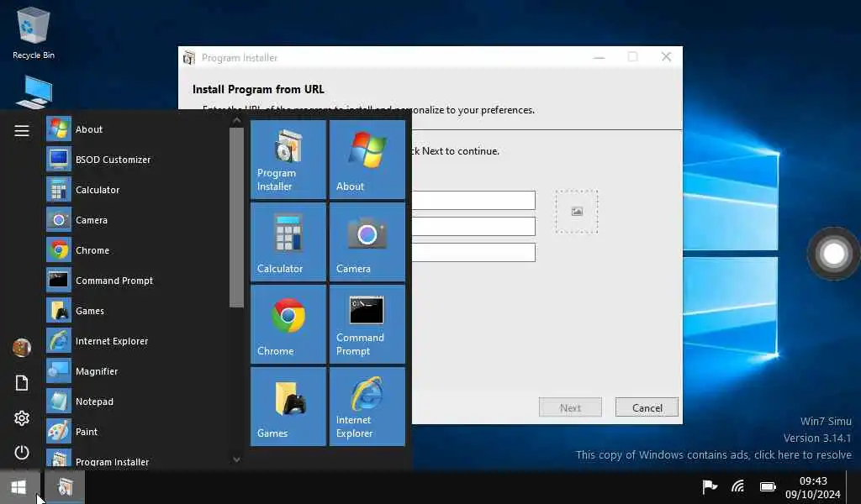This screenshot has height=504, width=861.
Task: Click the Next button in Program Installer
Action: [x=570, y=407]
